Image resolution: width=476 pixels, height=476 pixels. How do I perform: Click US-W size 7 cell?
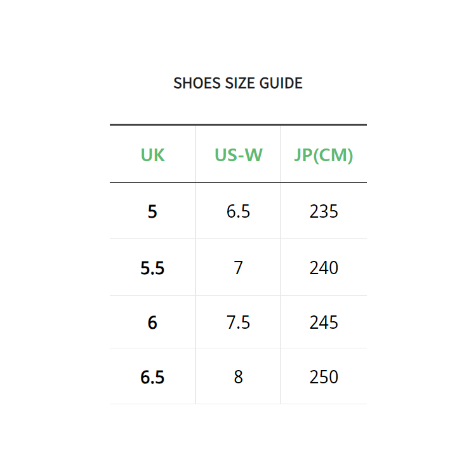point(238,268)
